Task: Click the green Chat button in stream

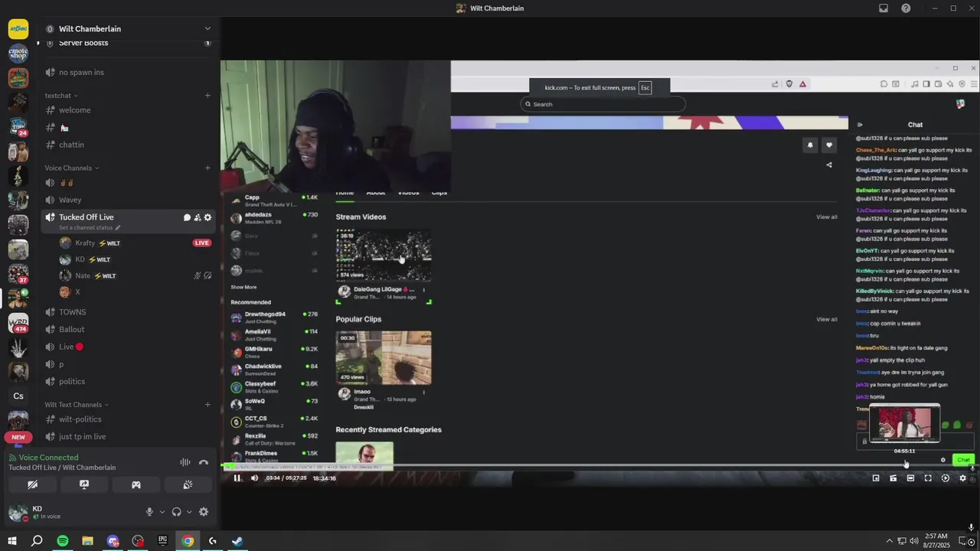Action: coord(963,460)
